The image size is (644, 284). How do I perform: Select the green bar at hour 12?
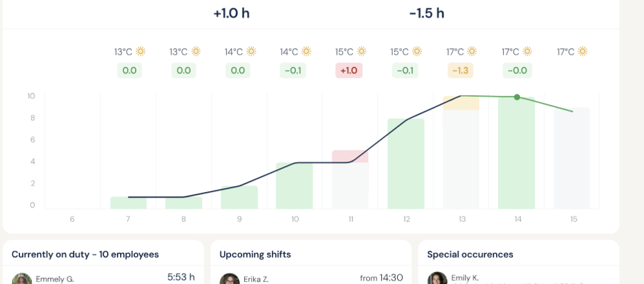pyautogui.click(x=406, y=163)
